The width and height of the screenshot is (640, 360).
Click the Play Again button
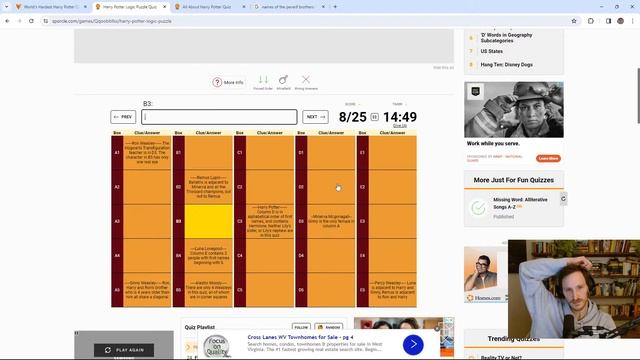pyautogui.click(x=124, y=350)
